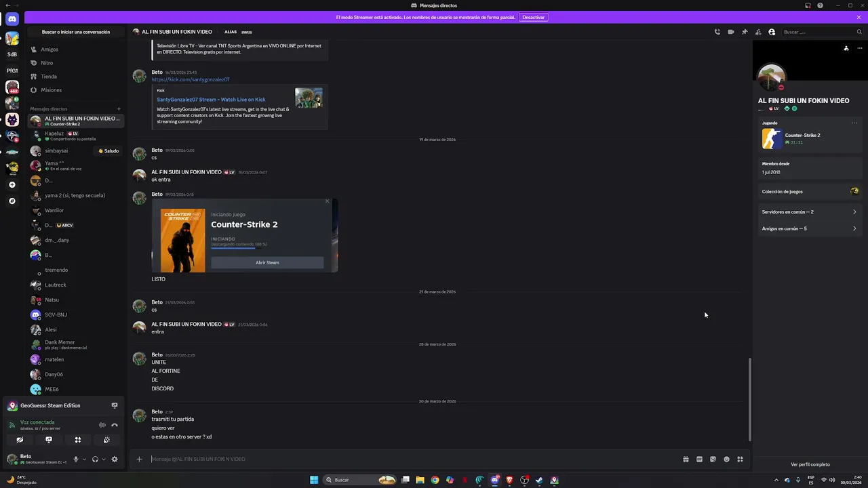
Task: Open the add friend icon above profile panel
Action: click(x=846, y=48)
